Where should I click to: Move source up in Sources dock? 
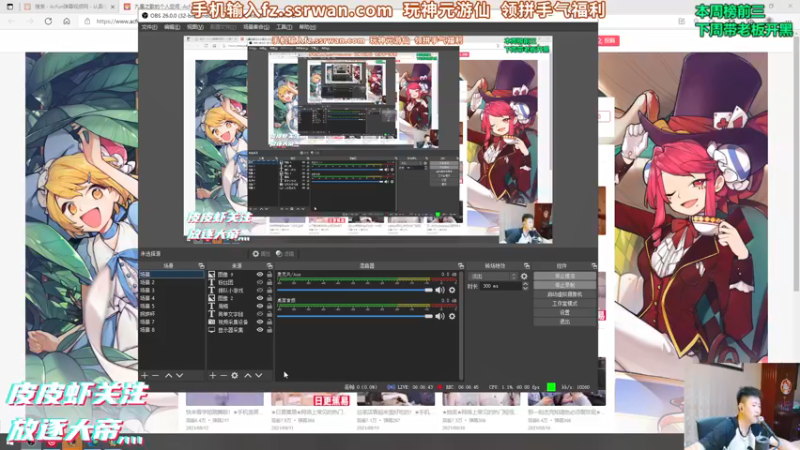[x=247, y=376]
